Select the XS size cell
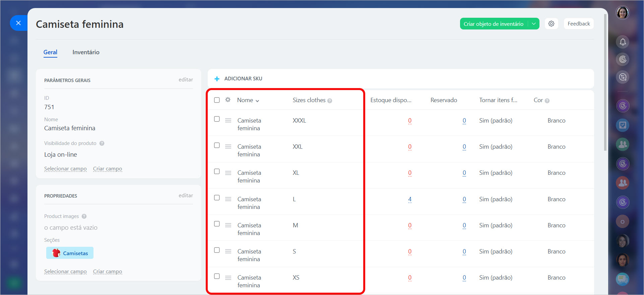The width and height of the screenshot is (644, 295). click(x=296, y=278)
